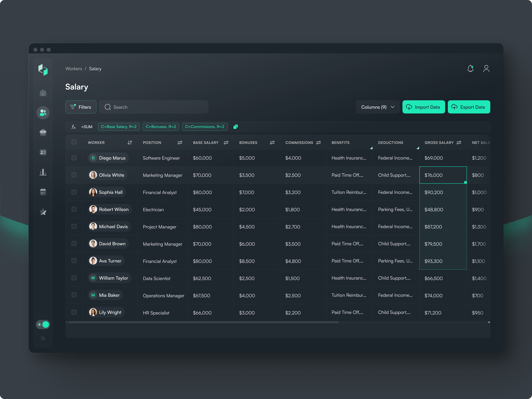Open analytics via the bar chart sidebar icon
Image resolution: width=532 pixels, height=399 pixels.
coord(43,172)
